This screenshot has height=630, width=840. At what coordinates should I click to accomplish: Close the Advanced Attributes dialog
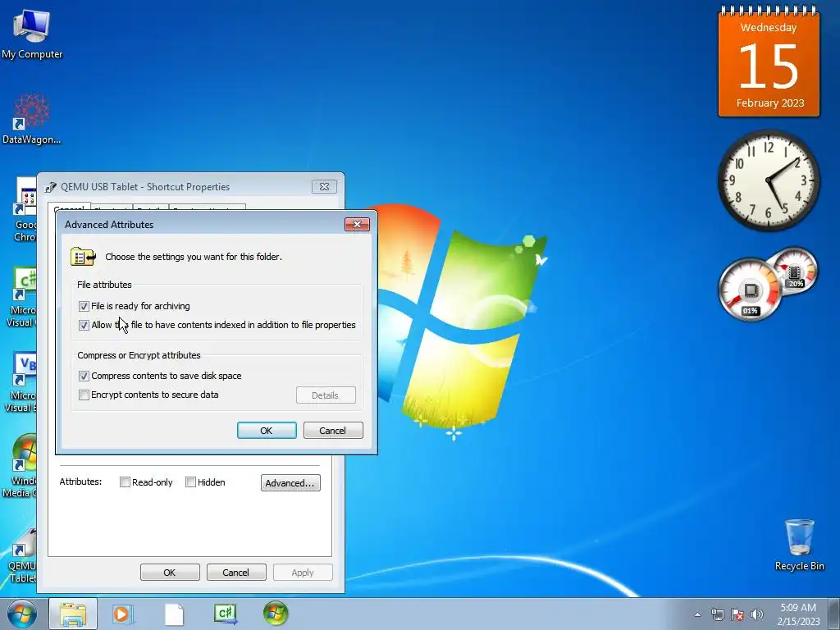[358, 224]
